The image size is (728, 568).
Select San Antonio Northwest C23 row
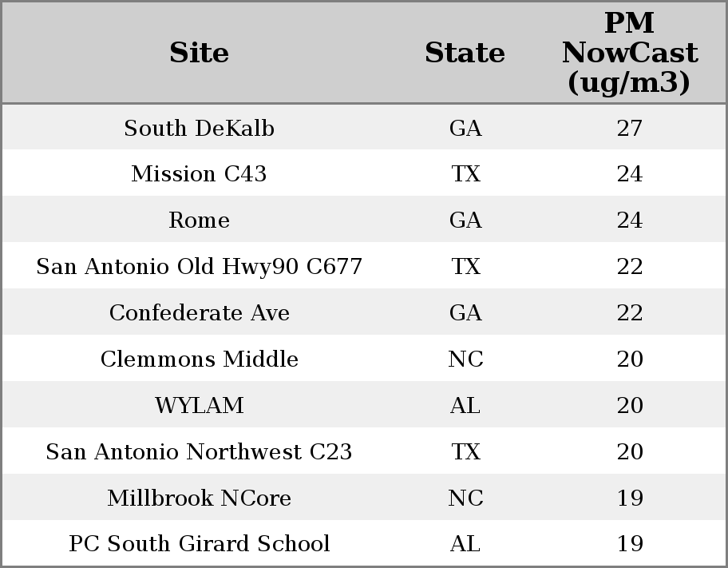tap(364, 451)
